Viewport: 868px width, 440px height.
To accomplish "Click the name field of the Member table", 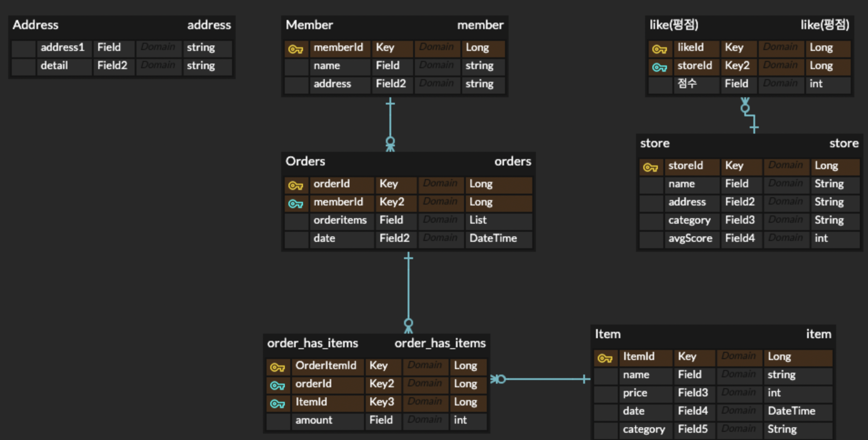I will [327, 66].
